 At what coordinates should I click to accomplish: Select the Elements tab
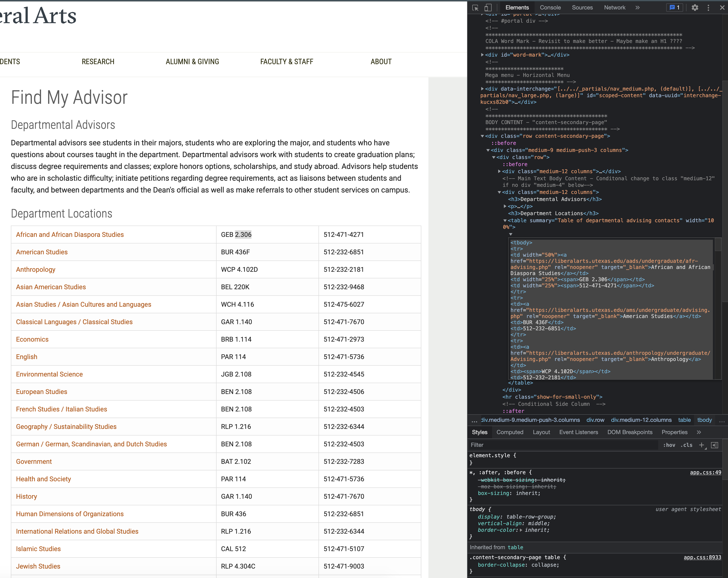click(517, 7)
